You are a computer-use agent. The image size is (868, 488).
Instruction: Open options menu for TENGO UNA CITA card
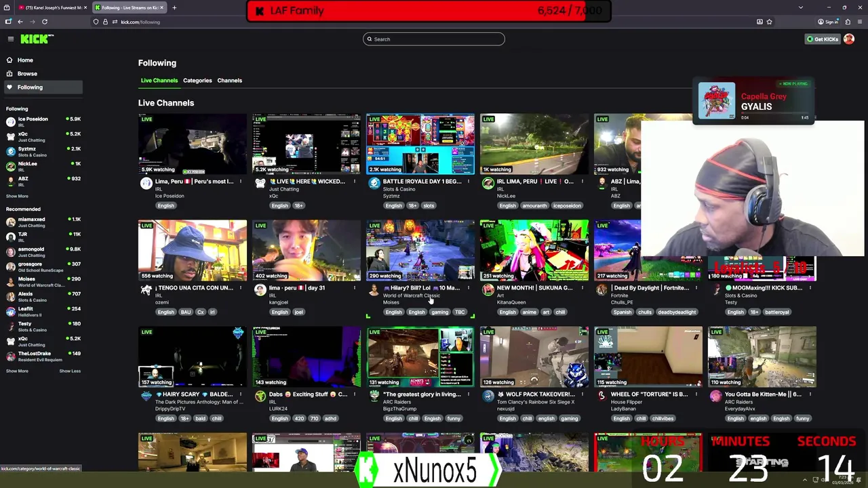pos(241,288)
